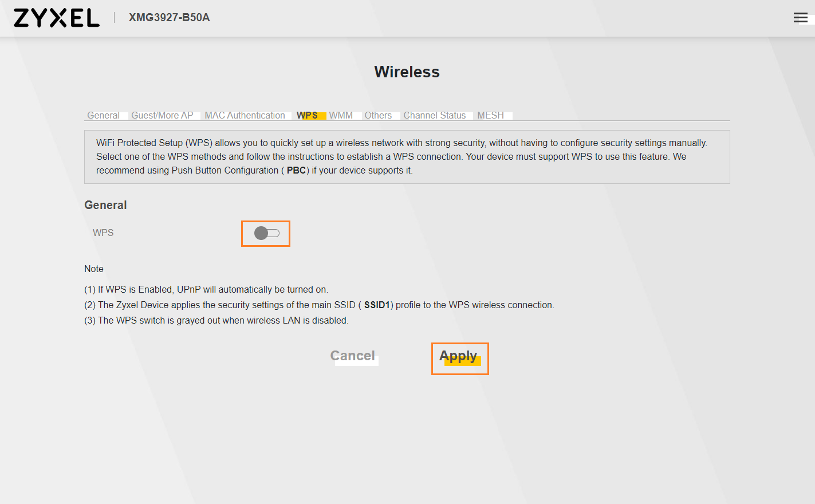Select the WPS tab
This screenshot has height=504, width=815.
(307, 115)
